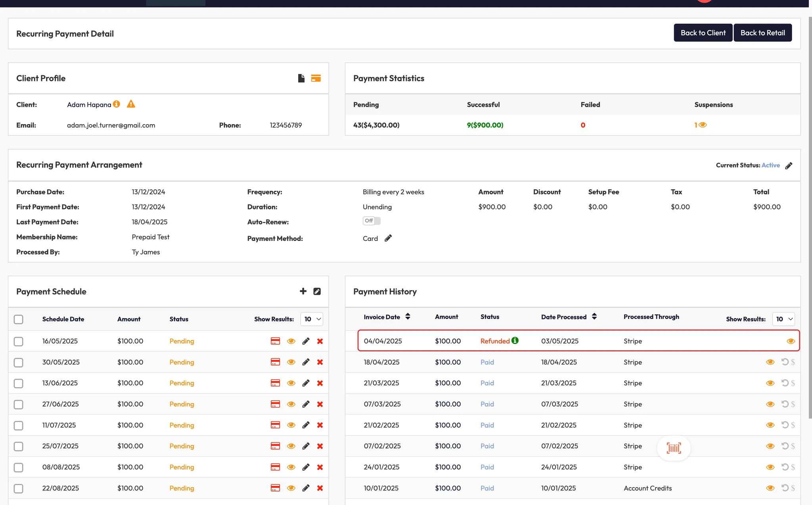
Task: Sort by Date Processed column arrows
Action: (594, 317)
